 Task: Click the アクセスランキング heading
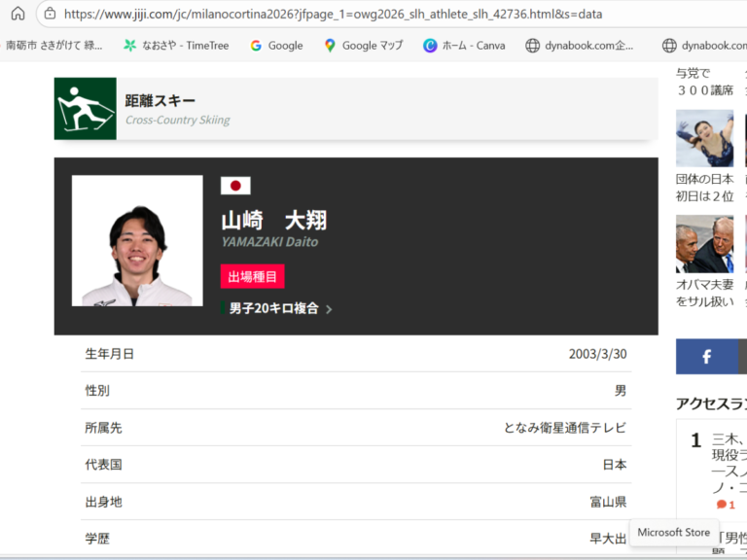click(x=711, y=403)
